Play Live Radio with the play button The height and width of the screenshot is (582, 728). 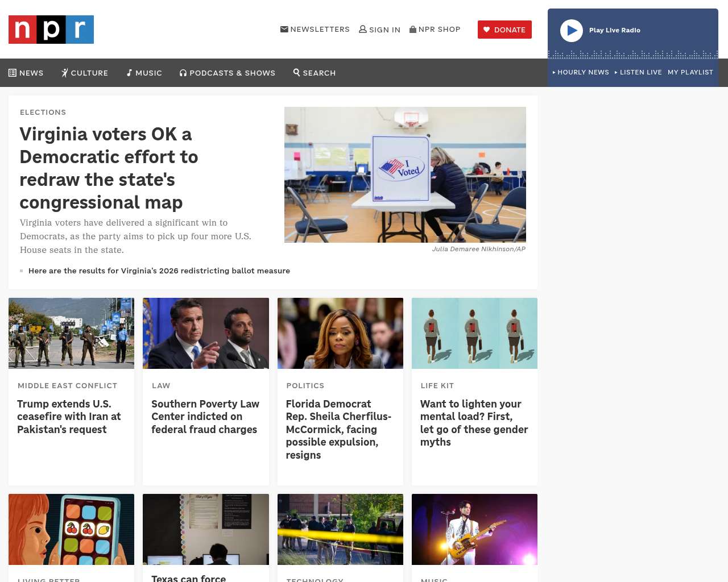(x=572, y=31)
